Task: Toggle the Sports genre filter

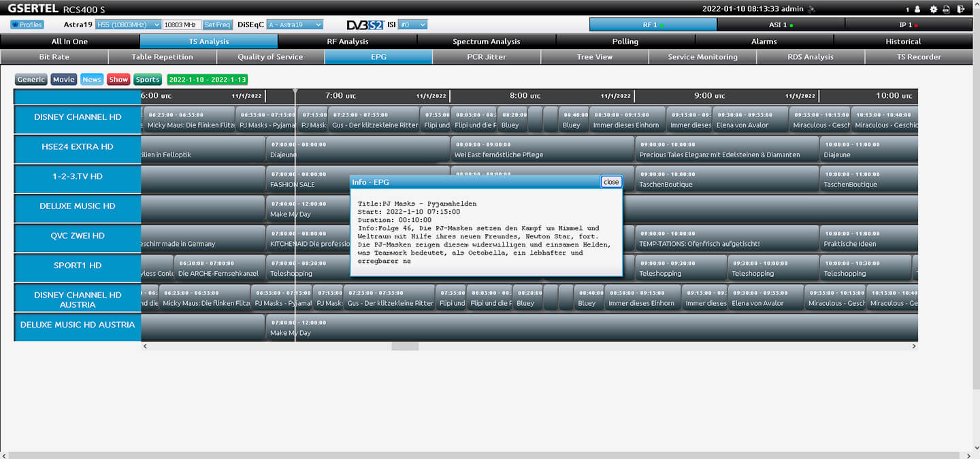Action: (148, 80)
